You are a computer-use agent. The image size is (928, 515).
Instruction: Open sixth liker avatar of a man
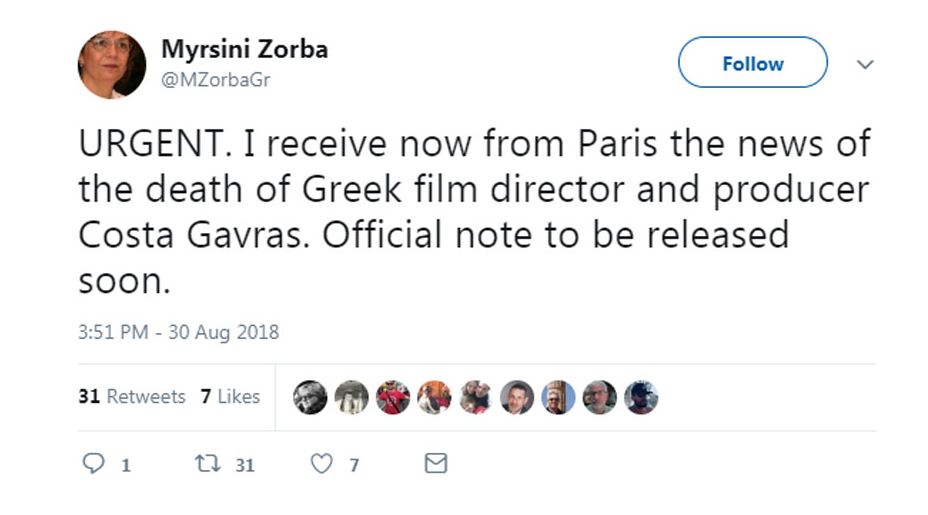click(x=517, y=397)
